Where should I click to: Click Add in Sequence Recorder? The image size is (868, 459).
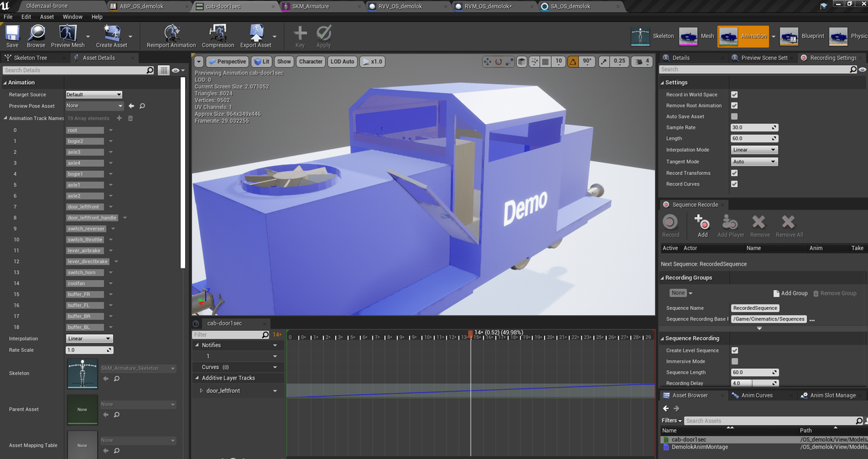click(702, 225)
